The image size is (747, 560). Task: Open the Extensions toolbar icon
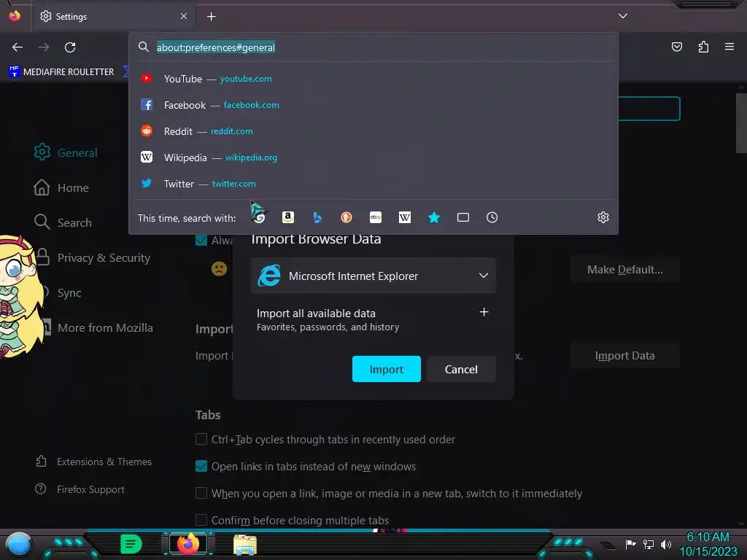[703, 47]
